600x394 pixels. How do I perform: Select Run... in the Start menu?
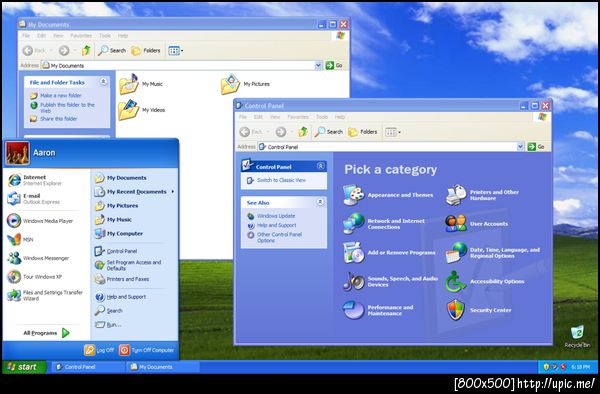pos(108,325)
